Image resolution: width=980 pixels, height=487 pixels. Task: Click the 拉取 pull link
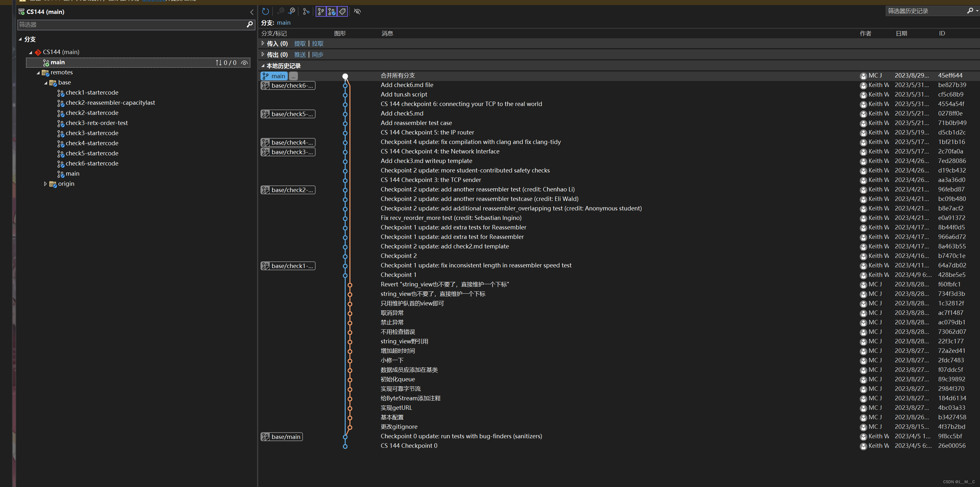(317, 44)
